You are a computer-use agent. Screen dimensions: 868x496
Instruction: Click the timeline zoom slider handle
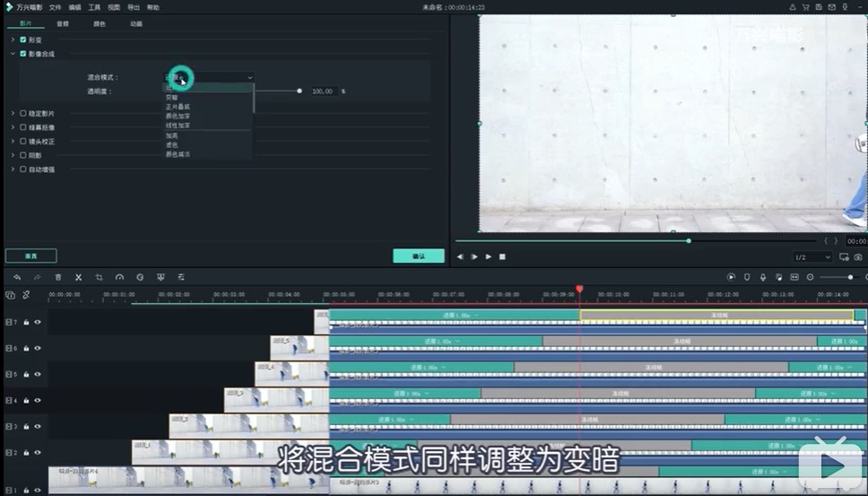[x=850, y=277]
